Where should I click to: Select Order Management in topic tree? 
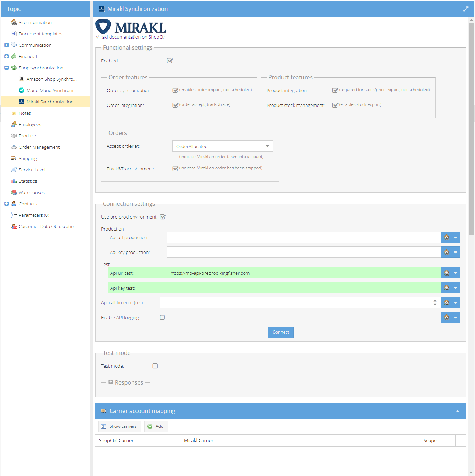tap(45, 147)
